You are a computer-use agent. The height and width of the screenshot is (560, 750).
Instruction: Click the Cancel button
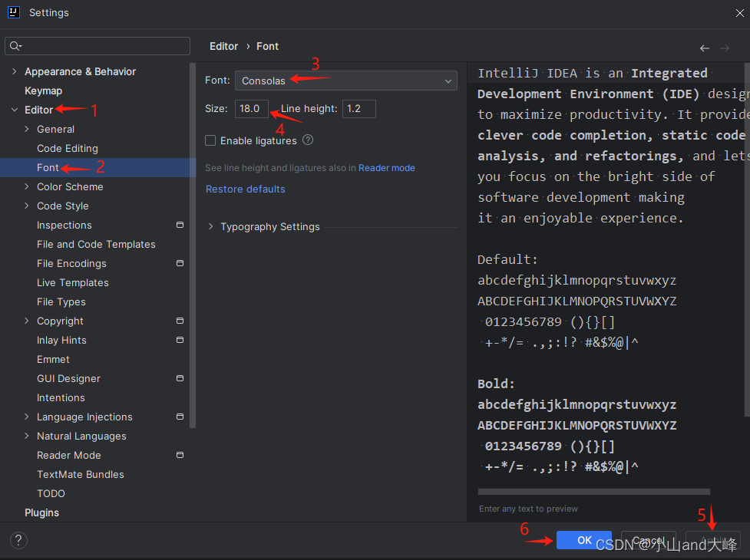tap(648, 540)
